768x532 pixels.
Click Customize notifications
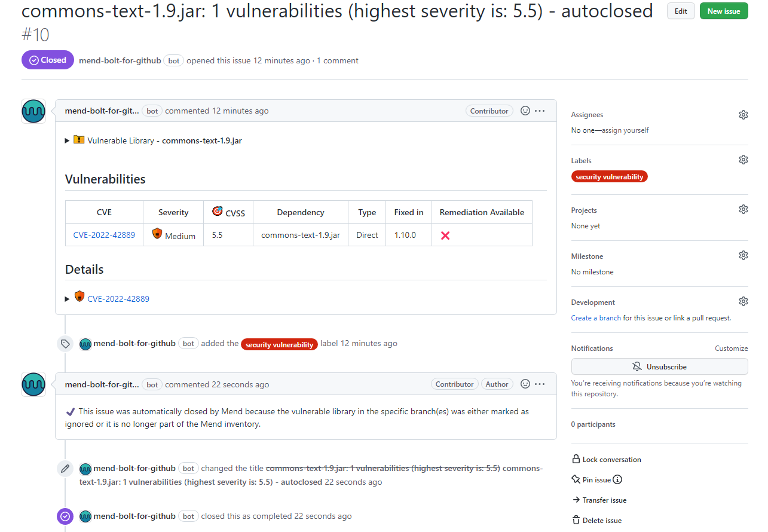pos(731,348)
